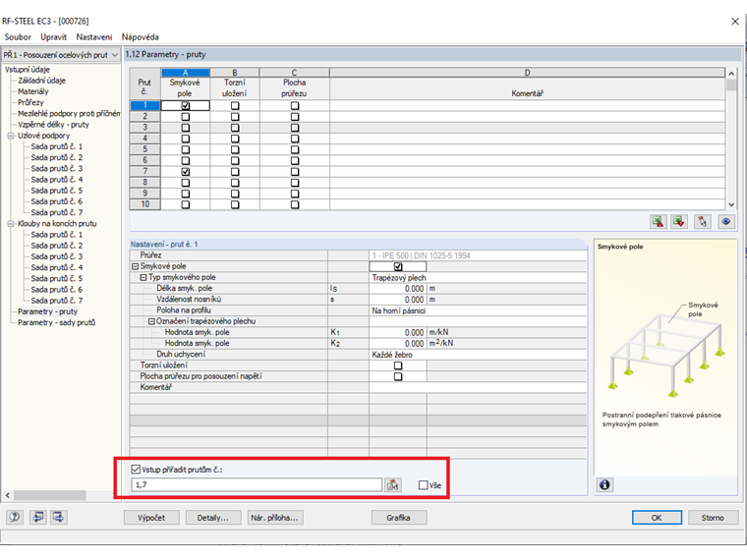The width and height of the screenshot is (747, 560).
Task: Go to the previous table icon
Action: (x=38, y=517)
